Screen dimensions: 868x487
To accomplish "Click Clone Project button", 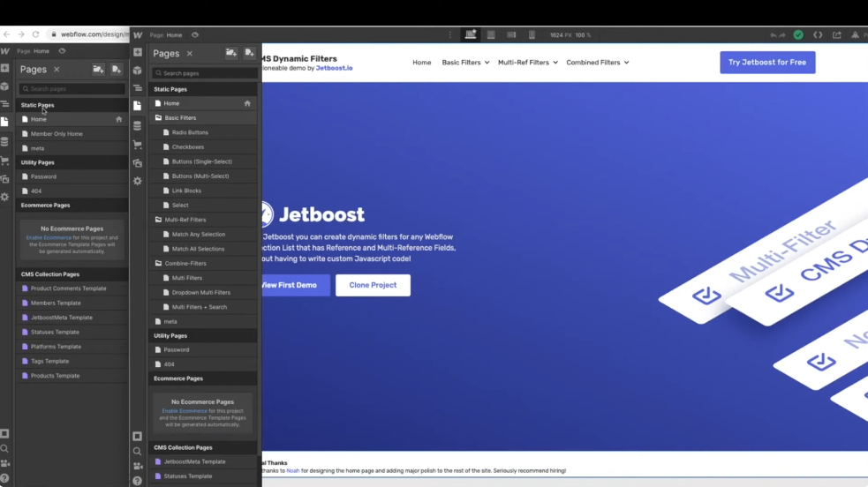I will tap(373, 285).
